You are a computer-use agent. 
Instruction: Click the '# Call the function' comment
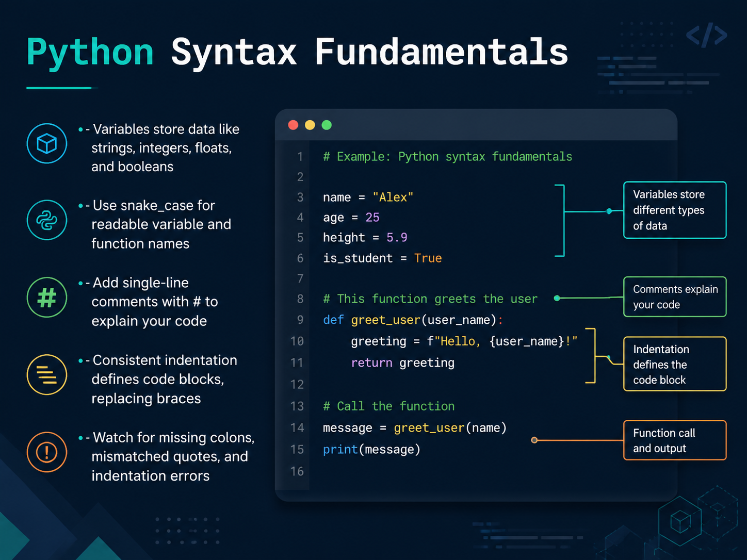[x=388, y=406]
